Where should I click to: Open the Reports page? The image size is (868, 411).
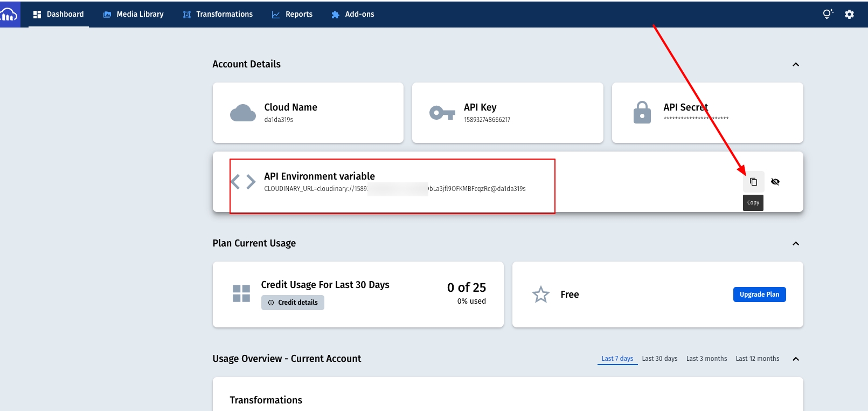tap(292, 15)
